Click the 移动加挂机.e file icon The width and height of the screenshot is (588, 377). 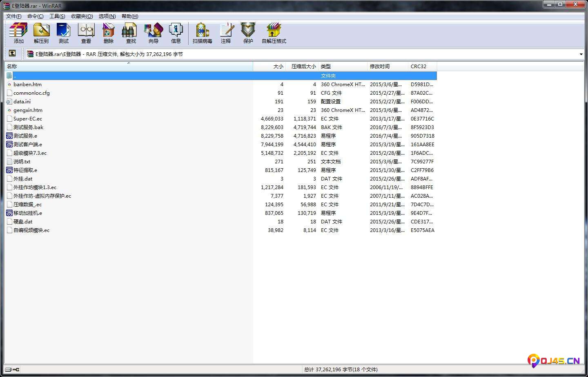point(9,213)
